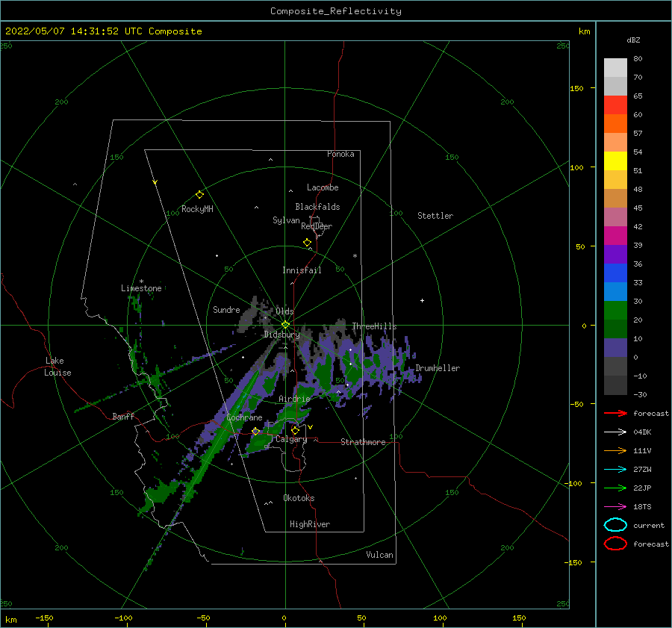This screenshot has height=628, width=672.
Task: Click the Didsbury label
Action: click(x=281, y=335)
